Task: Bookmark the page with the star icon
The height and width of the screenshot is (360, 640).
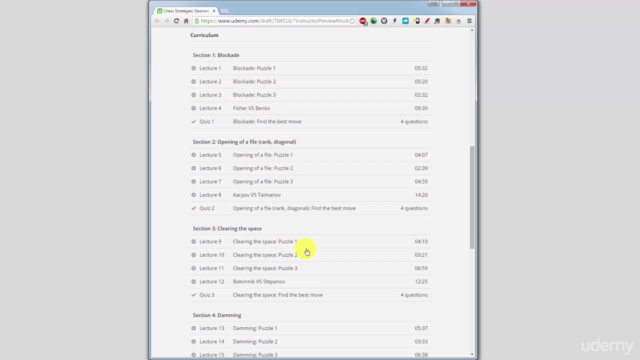Action: [x=352, y=21]
